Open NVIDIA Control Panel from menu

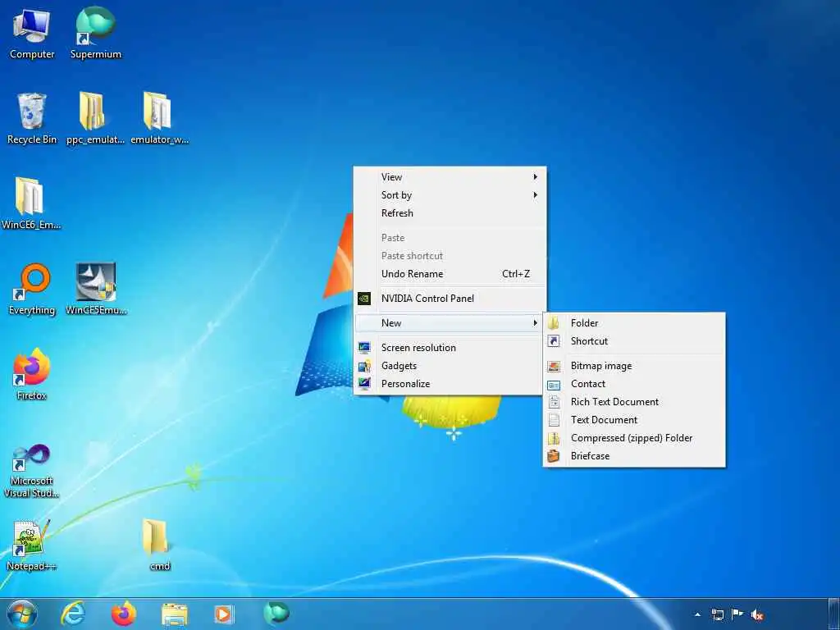[x=450, y=299]
